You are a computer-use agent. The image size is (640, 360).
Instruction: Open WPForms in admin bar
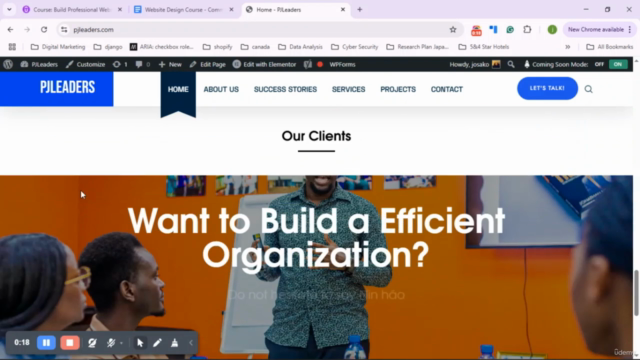(x=342, y=64)
